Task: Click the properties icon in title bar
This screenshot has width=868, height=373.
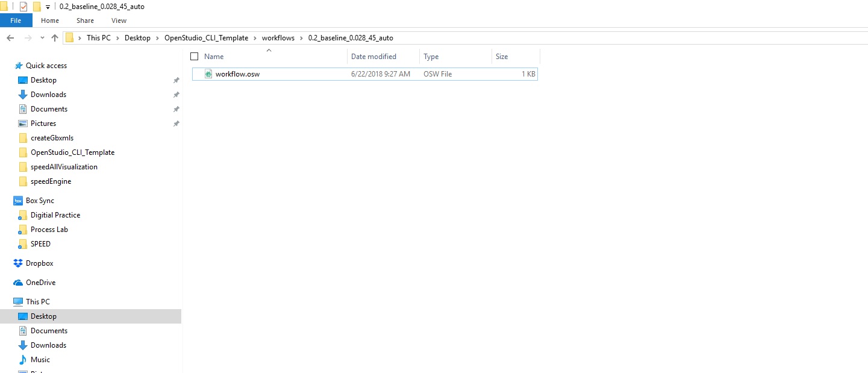Action: (x=23, y=6)
